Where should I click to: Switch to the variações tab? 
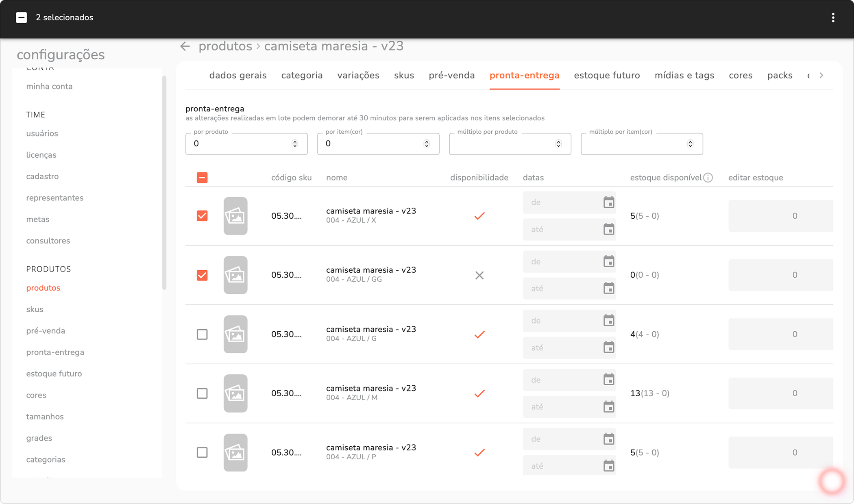[x=358, y=76]
